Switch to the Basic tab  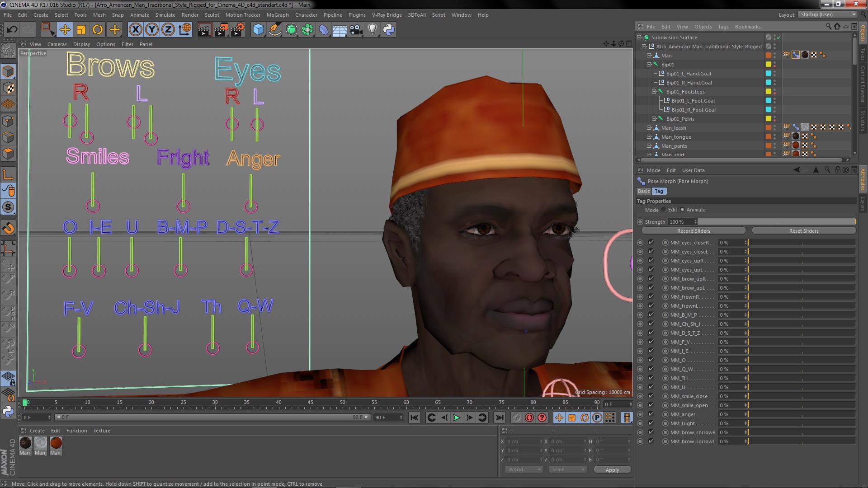pyautogui.click(x=644, y=192)
